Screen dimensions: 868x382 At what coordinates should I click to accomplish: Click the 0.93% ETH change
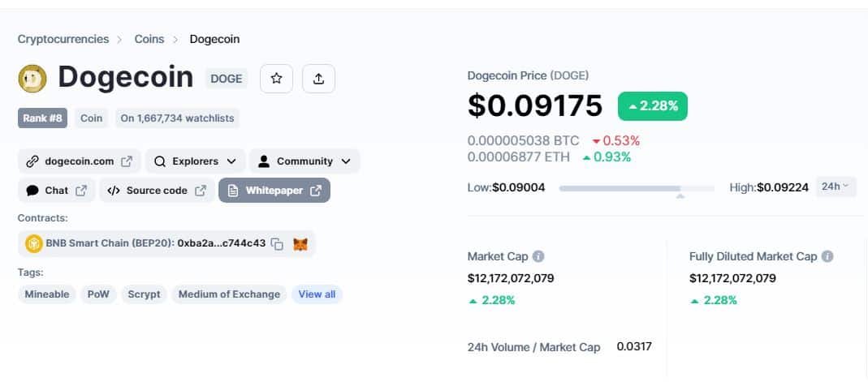607,157
